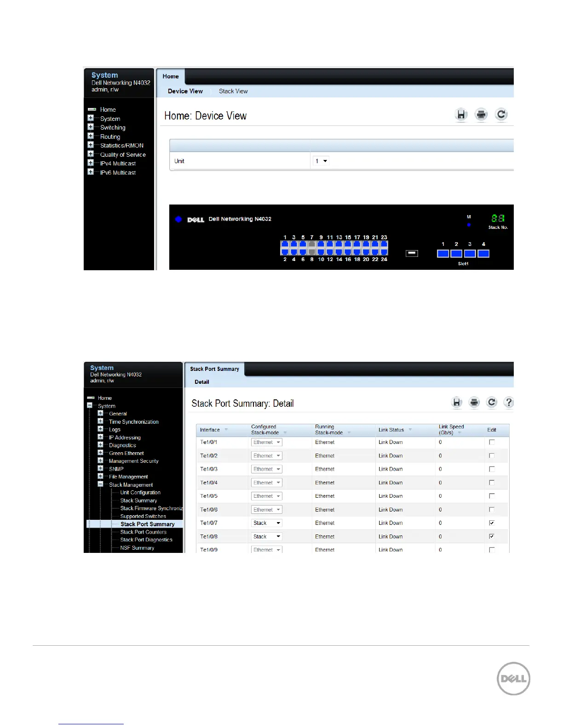
Task: Select the Stack Port Summary tab
Action: click(x=214, y=369)
